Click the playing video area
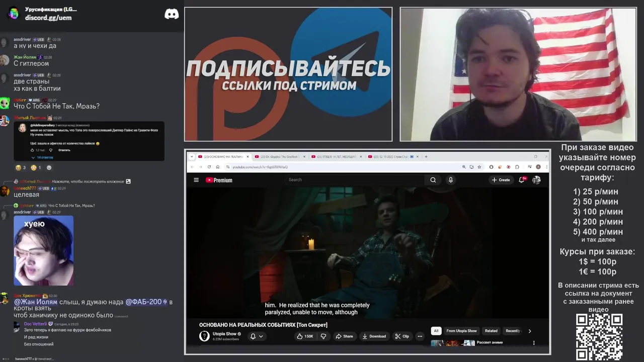Screen dimensions: 644x362 (367, 252)
